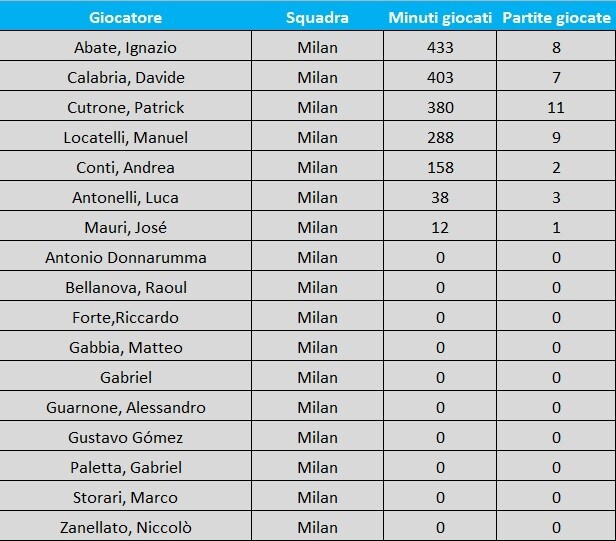Select the Cutrone, Patrick cell
Screen dimensions: 616x541
click(125, 106)
